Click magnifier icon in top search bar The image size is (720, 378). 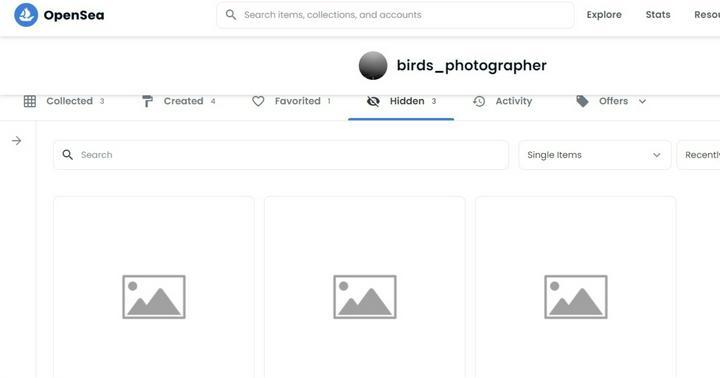tap(231, 15)
